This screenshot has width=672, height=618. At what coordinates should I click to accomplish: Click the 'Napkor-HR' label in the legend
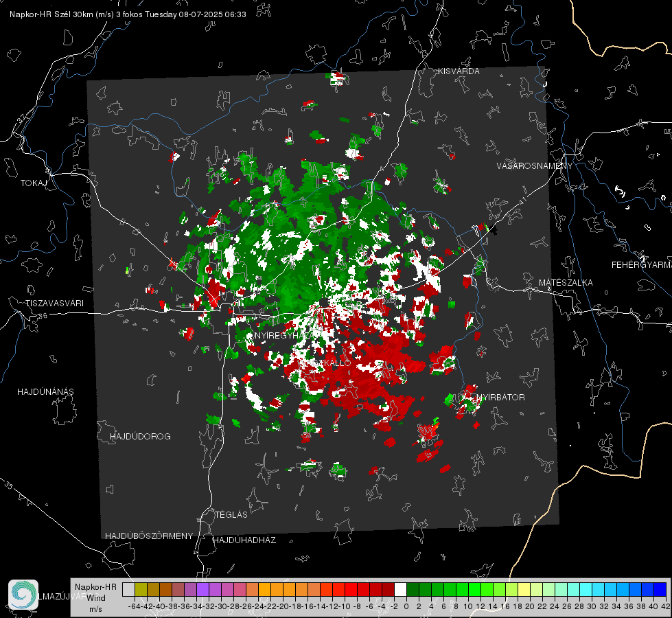(95, 587)
